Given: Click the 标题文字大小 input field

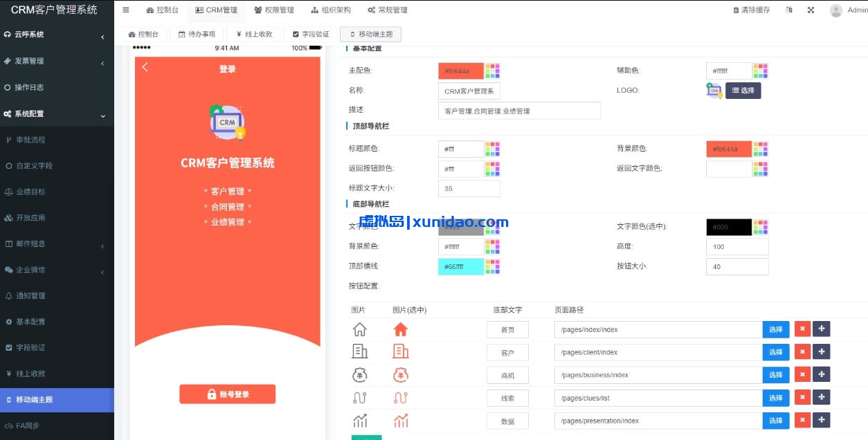Looking at the screenshot, I should (469, 188).
